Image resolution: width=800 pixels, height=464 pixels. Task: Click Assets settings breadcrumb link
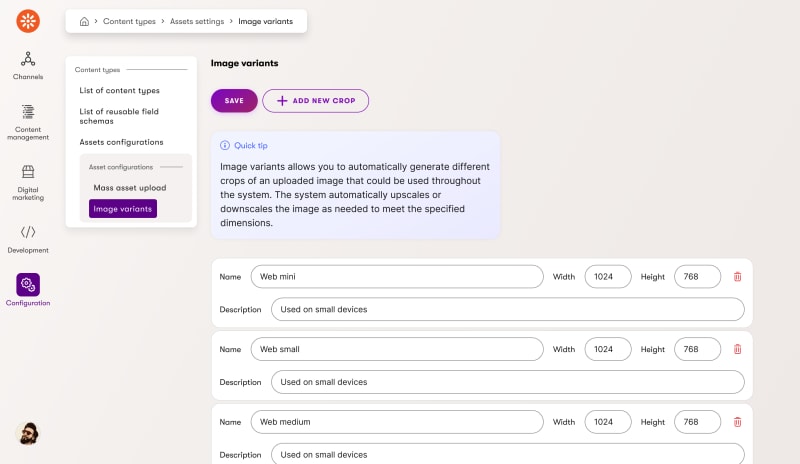tap(196, 21)
